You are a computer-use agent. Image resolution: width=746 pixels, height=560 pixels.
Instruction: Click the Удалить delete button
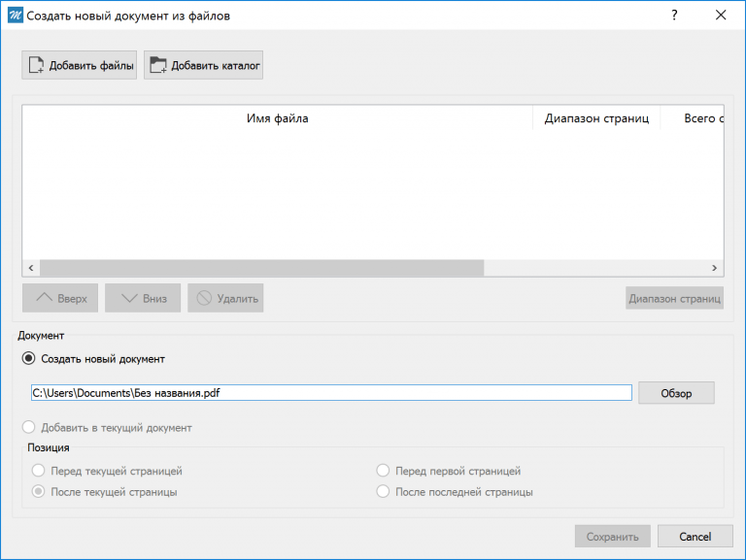click(x=225, y=298)
